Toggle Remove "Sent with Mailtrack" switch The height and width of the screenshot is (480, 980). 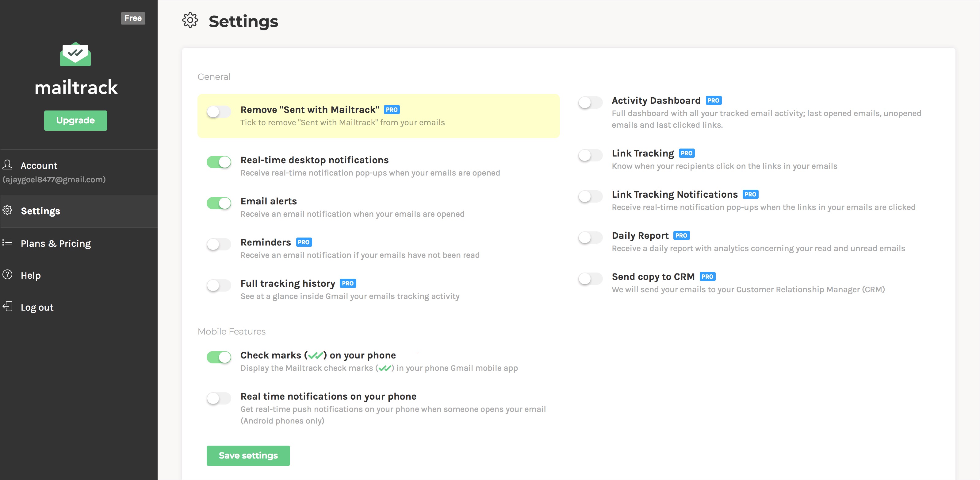tap(219, 112)
